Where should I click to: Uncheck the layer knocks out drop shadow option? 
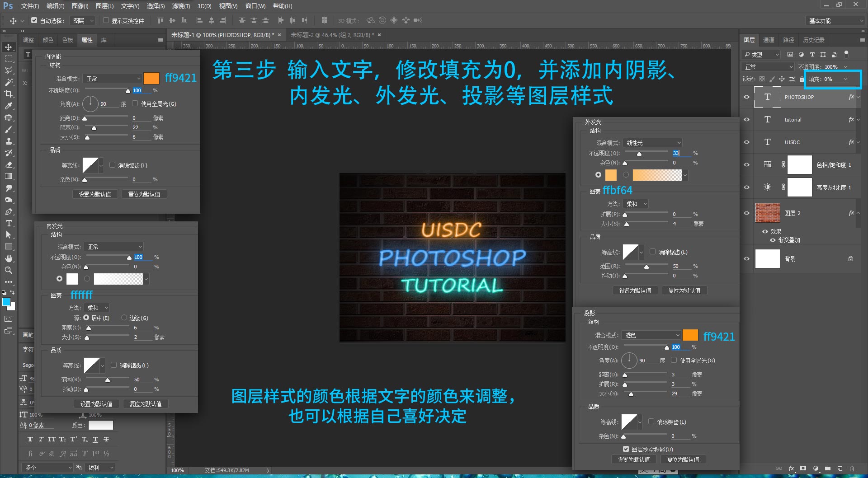[626, 449]
